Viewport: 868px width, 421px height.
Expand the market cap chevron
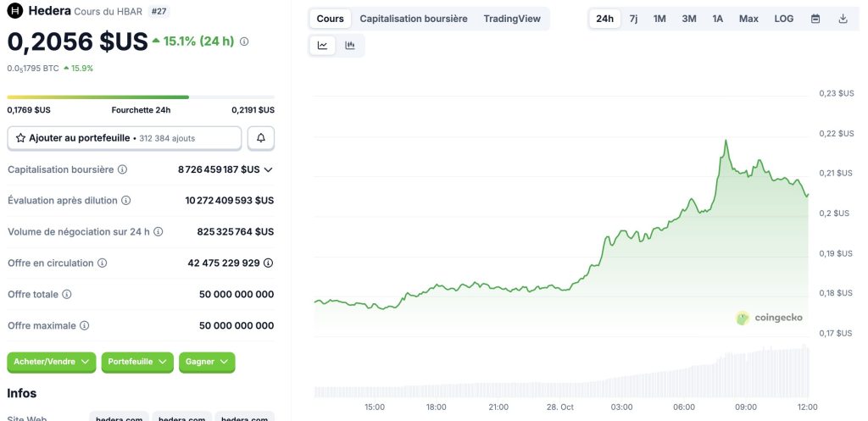point(269,169)
